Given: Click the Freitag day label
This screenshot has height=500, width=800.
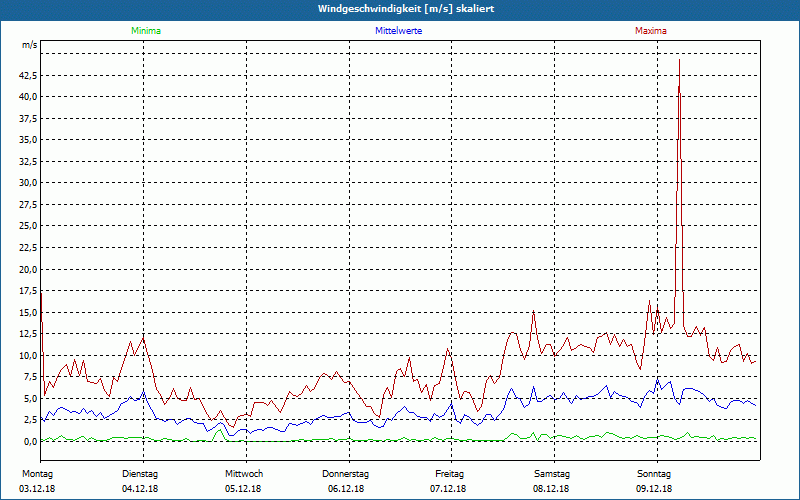Looking at the screenshot, I should 449,474.
